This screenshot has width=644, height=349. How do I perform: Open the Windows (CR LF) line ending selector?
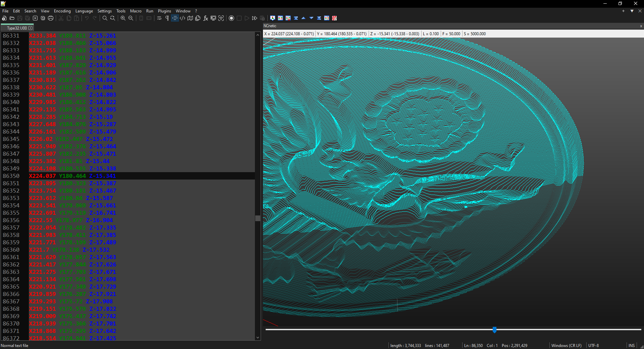[567, 346]
